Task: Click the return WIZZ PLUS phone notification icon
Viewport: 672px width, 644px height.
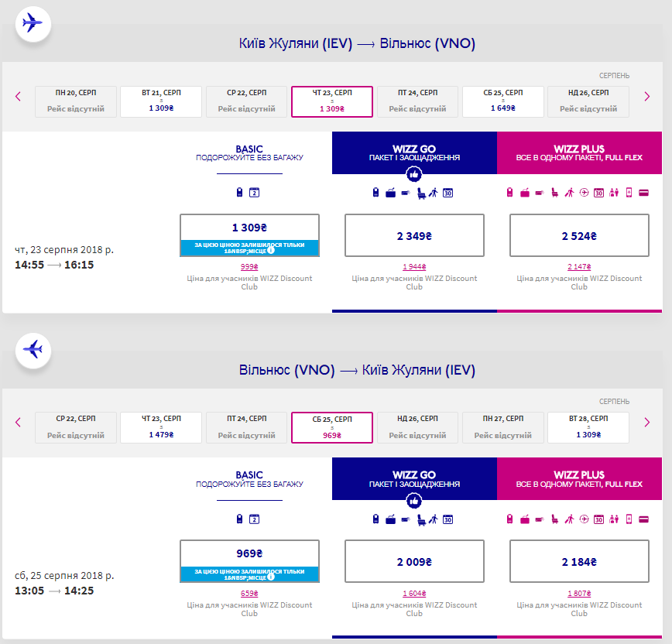Action: coord(629,519)
